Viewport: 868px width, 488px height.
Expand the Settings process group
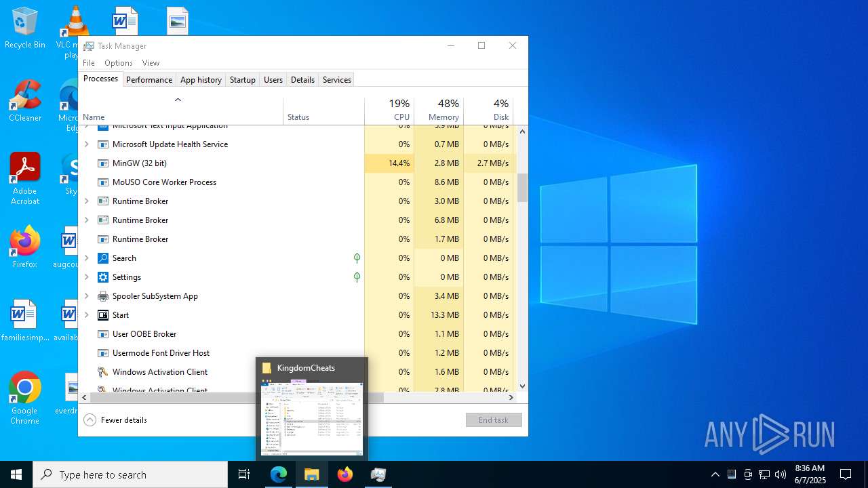click(86, 277)
